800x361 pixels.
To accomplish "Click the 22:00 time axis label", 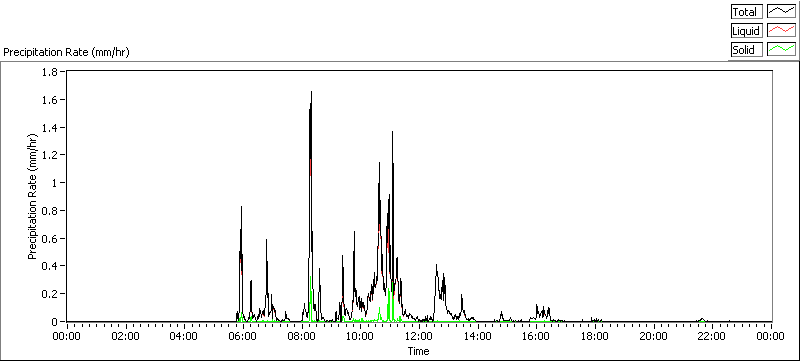I will [x=712, y=336].
